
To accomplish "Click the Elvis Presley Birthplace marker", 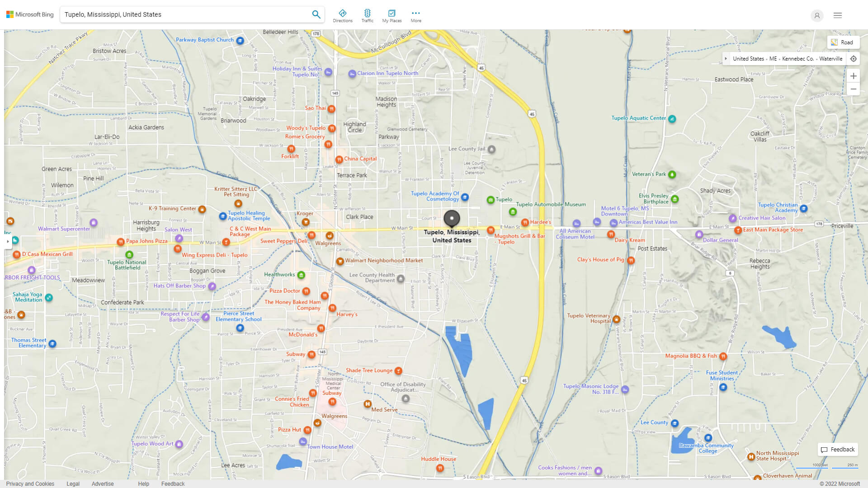I will [x=675, y=198].
